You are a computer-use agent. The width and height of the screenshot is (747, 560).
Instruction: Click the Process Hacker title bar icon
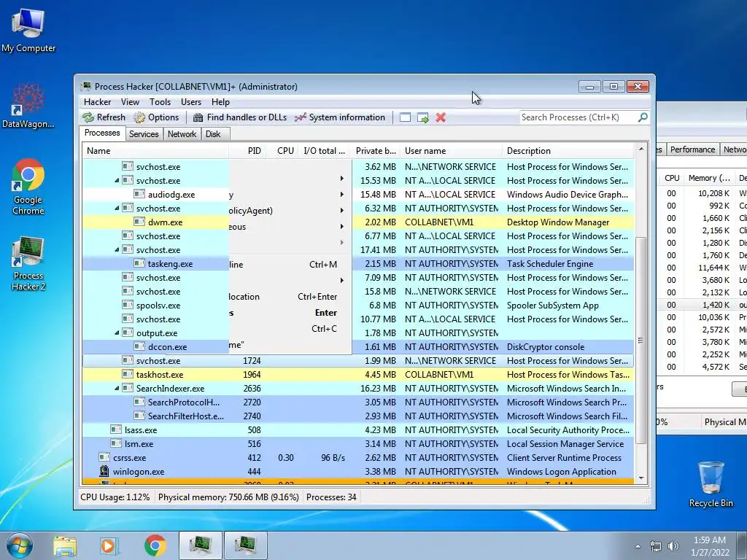pyautogui.click(x=86, y=86)
